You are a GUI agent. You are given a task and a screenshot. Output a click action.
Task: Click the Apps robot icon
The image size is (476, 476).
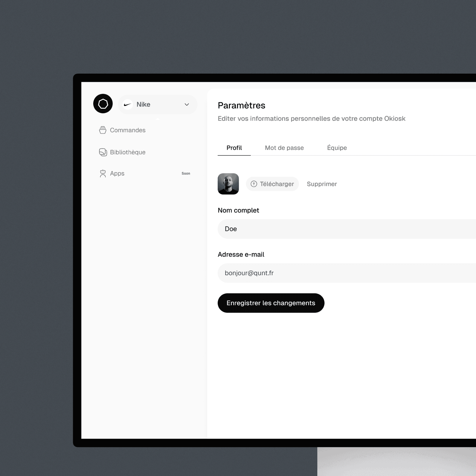pyautogui.click(x=103, y=173)
